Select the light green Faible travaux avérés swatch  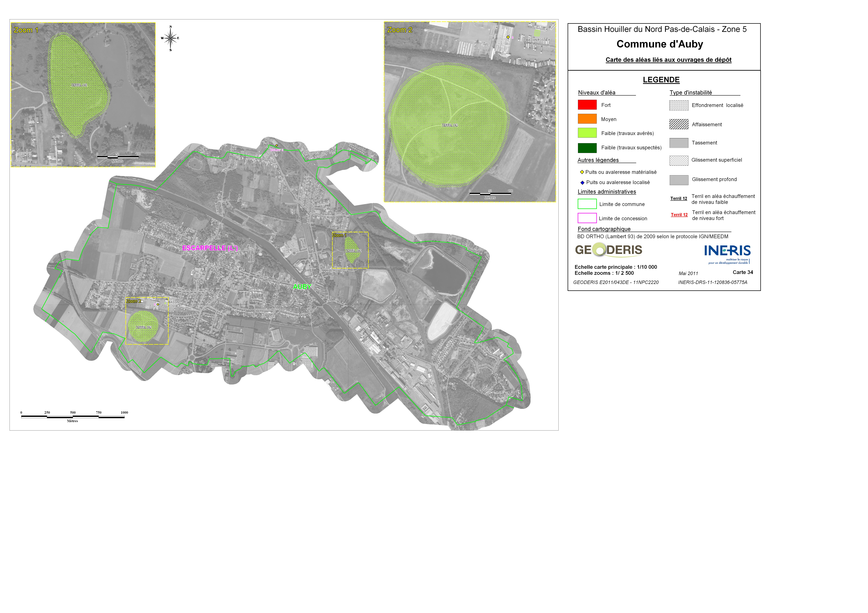click(x=587, y=133)
